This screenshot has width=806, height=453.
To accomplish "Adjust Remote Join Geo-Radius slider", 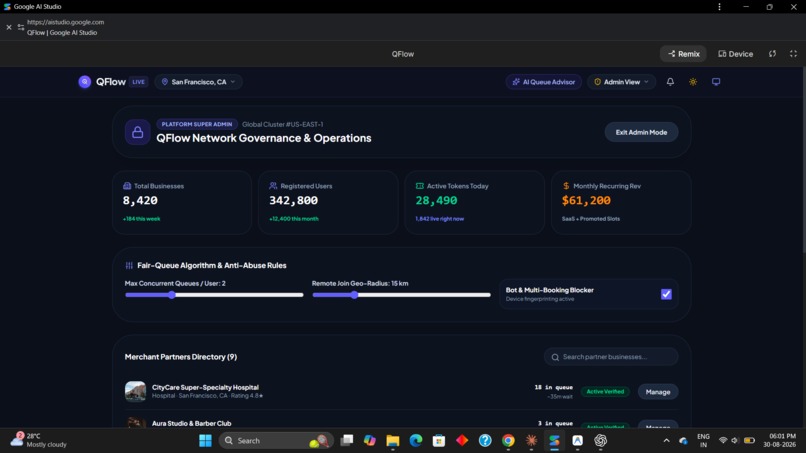I will click(x=401, y=295).
